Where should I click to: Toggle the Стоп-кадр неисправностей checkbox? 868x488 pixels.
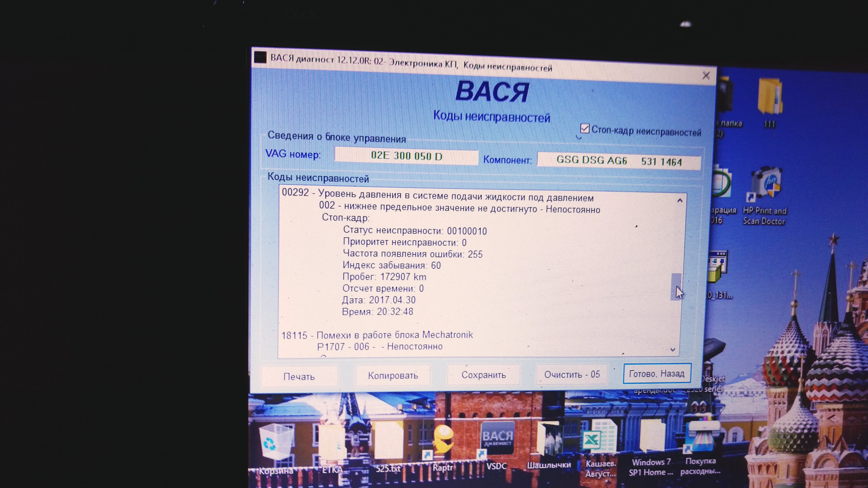[x=585, y=129]
